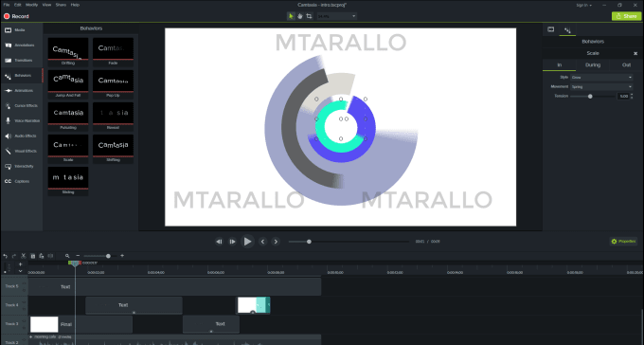Open the Modify menu
Viewport: 644px width, 345px height.
[x=31, y=5]
